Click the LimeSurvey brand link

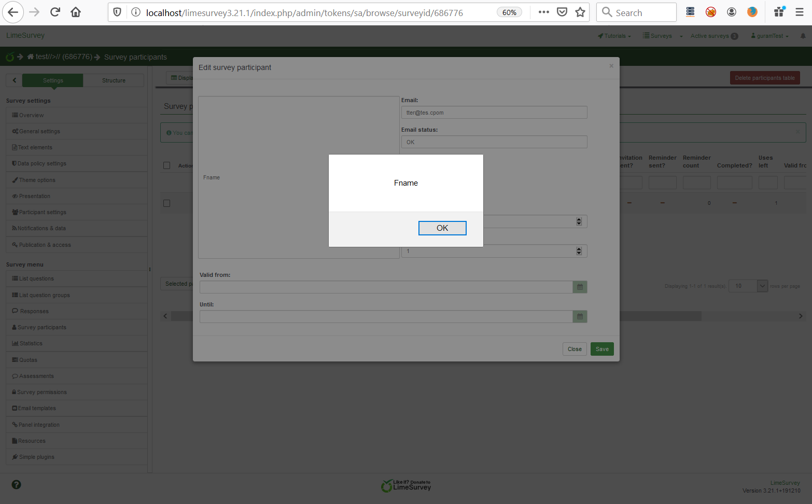[x=25, y=35]
